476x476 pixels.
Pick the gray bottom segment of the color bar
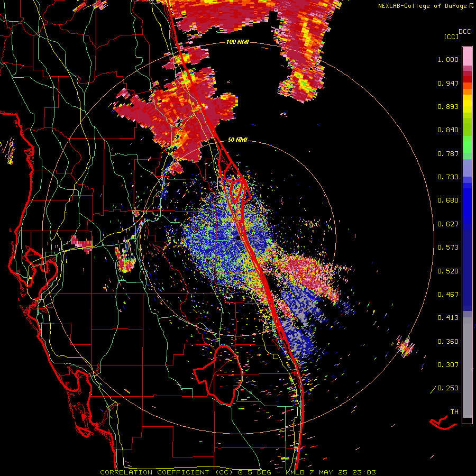467,368
